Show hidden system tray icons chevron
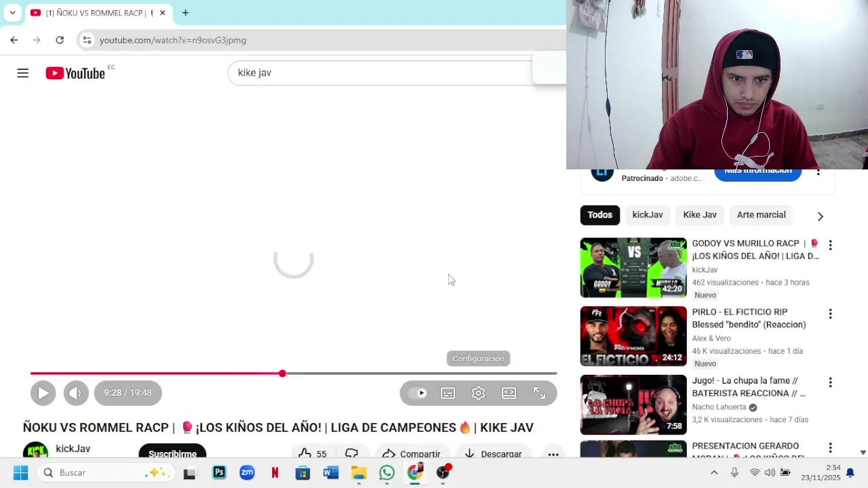 point(714,472)
